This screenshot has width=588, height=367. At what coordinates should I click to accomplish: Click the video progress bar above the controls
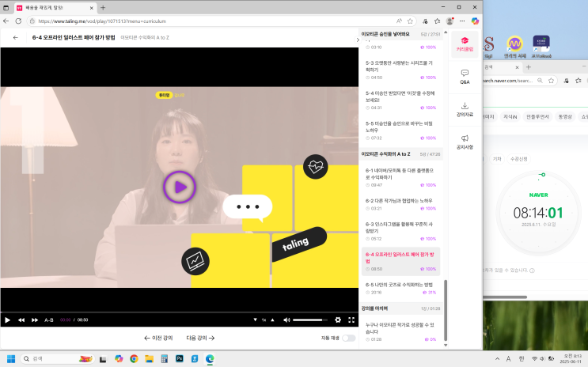tap(180, 312)
